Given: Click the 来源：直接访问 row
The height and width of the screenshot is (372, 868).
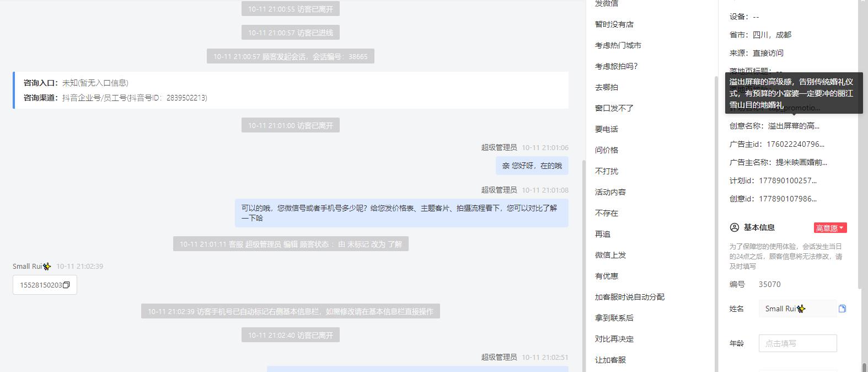Looking at the screenshot, I should click(x=757, y=53).
